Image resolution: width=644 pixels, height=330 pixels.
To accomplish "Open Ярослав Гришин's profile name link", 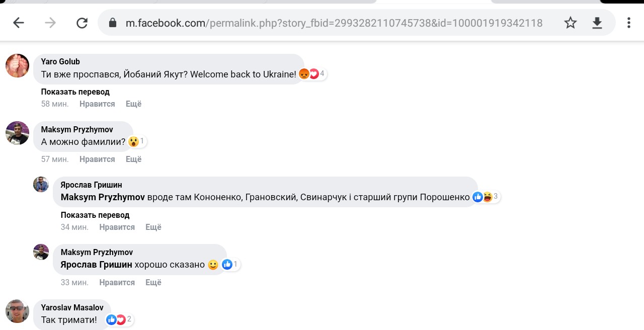I will tap(91, 185).
